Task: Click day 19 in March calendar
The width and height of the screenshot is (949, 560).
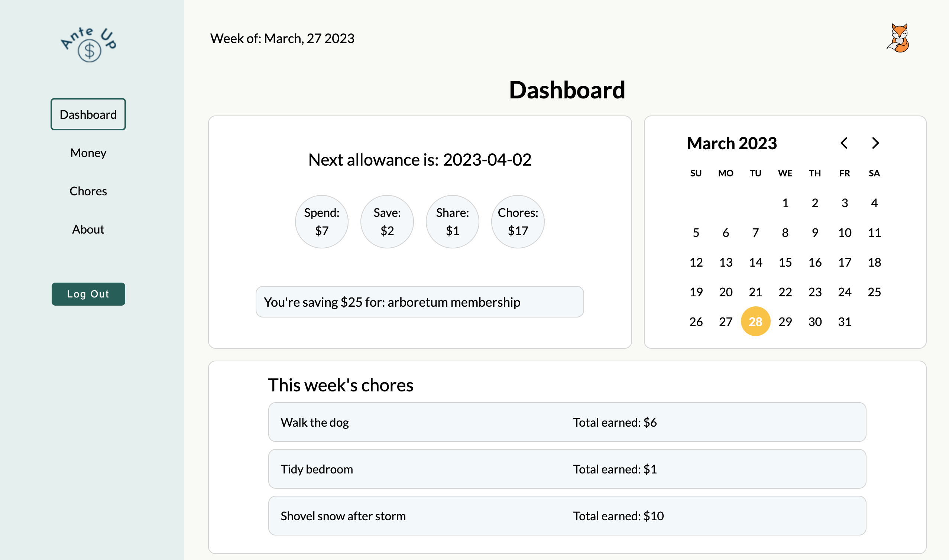Action: [x=696, y=292]
